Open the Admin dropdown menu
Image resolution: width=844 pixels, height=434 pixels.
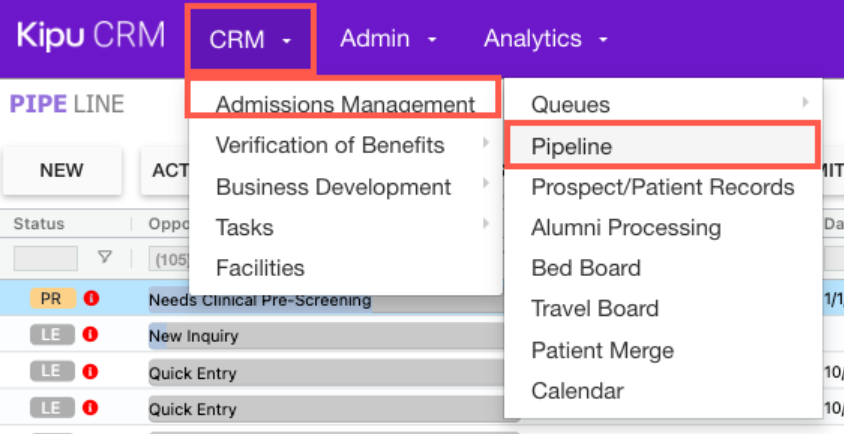(x=388, y=39)
